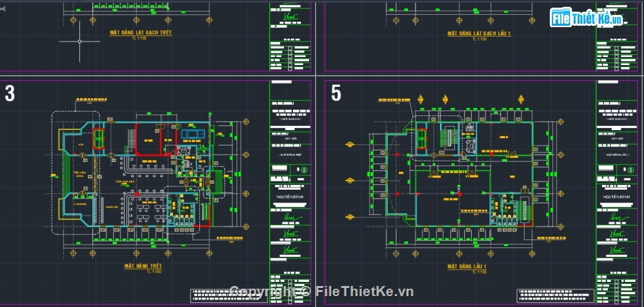Select circled symbol in sheet 5 title block

click(630, 169)
